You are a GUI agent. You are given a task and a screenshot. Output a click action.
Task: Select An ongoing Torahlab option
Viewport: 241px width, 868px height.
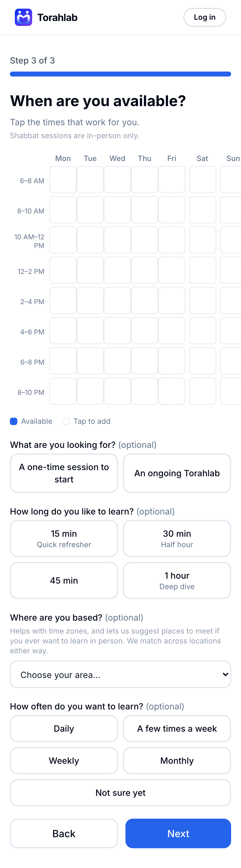click(x=177, y=473)
